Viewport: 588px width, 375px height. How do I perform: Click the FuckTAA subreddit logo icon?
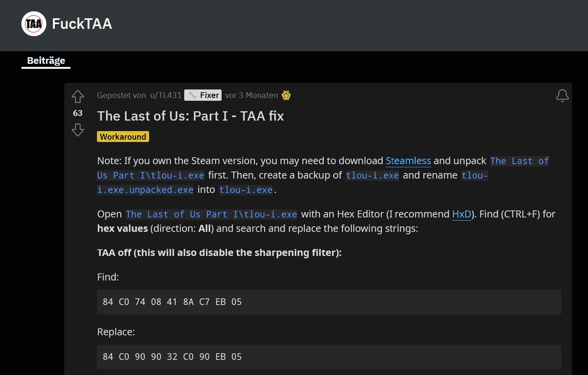click(x=34, y=24)
